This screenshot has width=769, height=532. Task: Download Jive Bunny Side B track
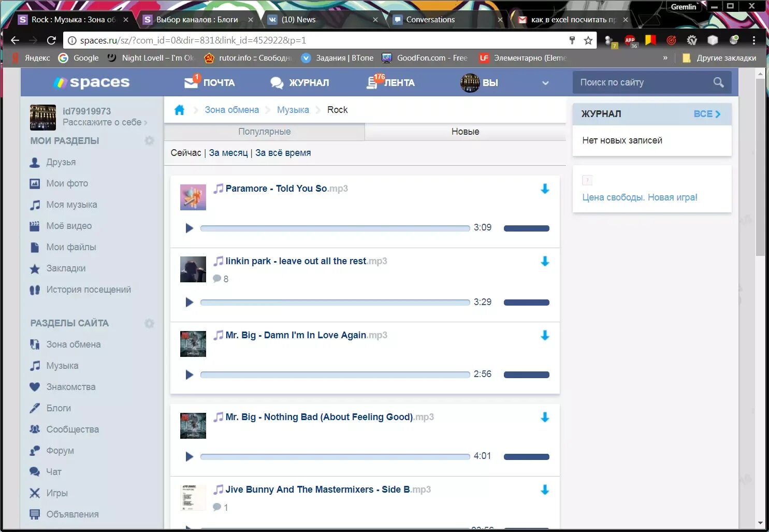pyautogui.click(x=545, y=490)
